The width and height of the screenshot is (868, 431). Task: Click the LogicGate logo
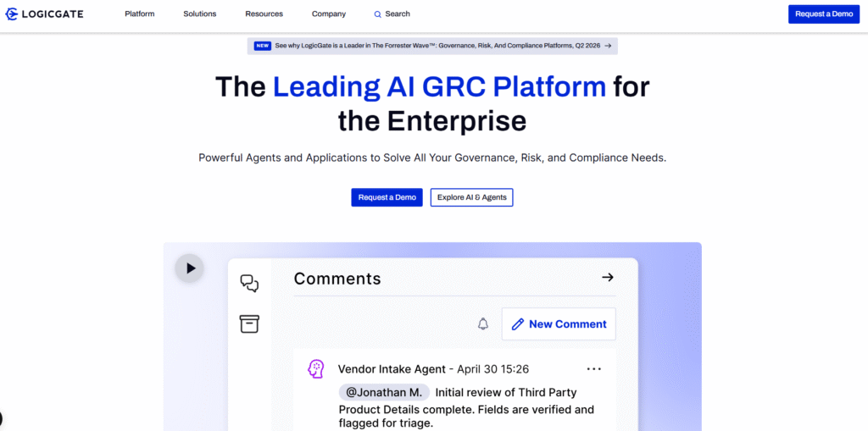coord(44,14)
